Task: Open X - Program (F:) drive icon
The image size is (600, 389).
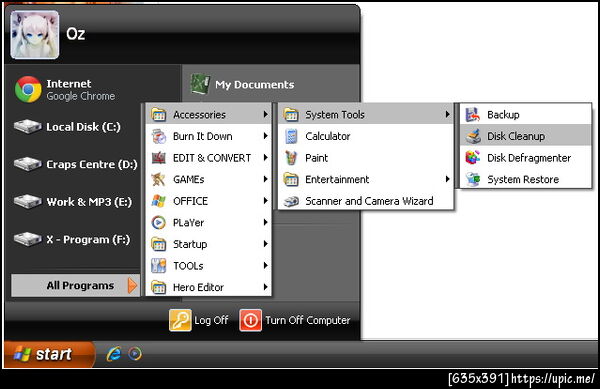Action: click(x=28, y=239)
